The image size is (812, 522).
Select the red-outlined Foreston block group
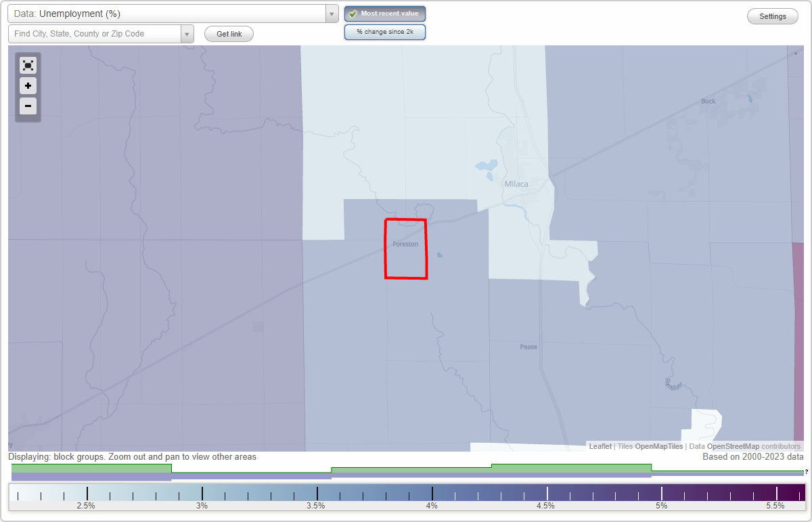point(406,248)
